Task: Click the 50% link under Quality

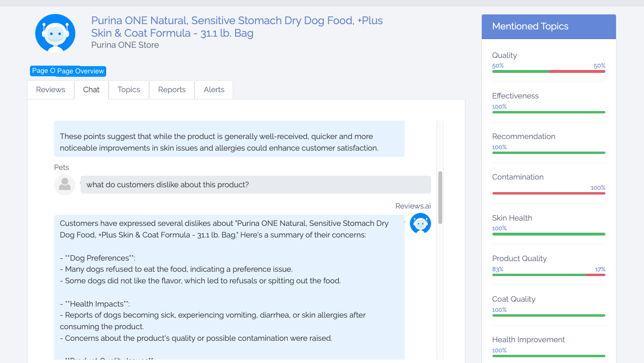Action: [x=497, y=66]
